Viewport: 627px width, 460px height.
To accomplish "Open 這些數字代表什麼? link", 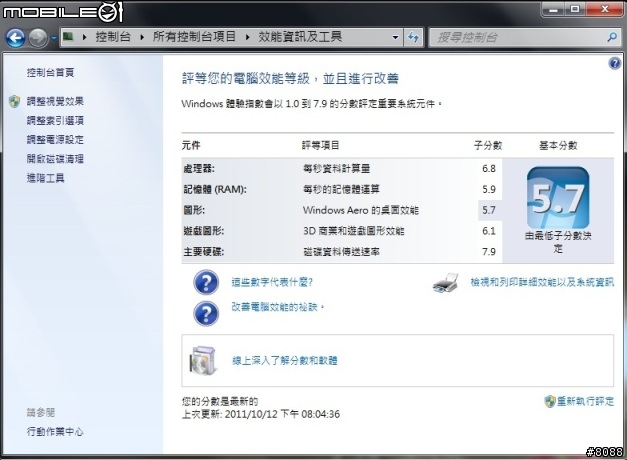I will pos(272,282).
